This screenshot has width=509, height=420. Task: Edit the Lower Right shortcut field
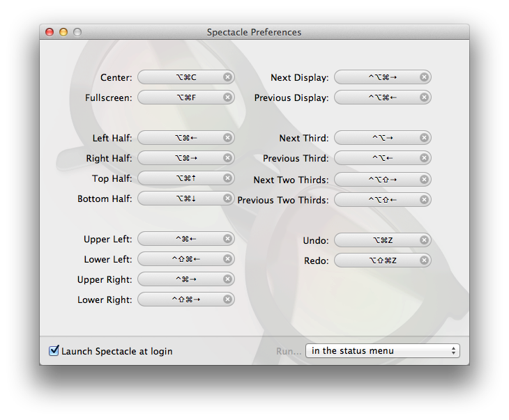point(186,300)
